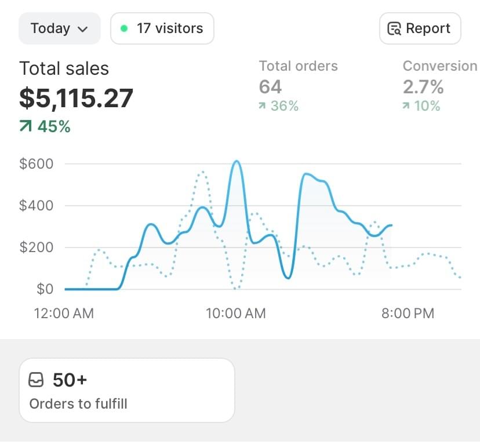Click the inbox icon on orders card
Image resolution: width=480 pixels, height=448 pixels.
click(x=36, y=380)
